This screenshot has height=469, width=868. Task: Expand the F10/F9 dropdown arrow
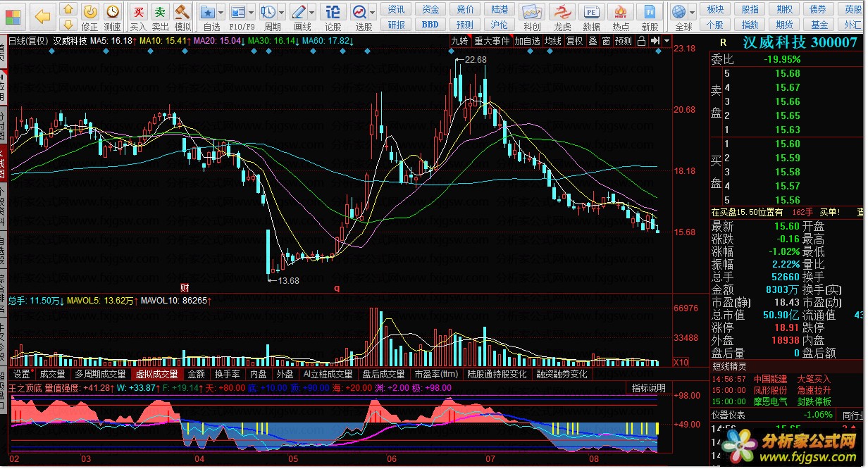[252, 13]
